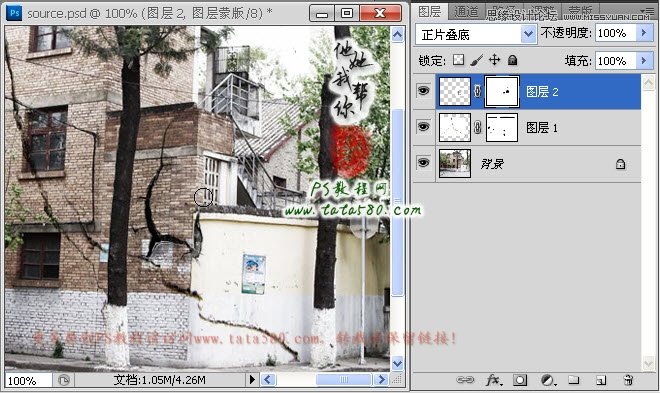This screenshot has height=393, width=660.
Task: Hide the 背景 layer via eye icon
Action: 423,163
